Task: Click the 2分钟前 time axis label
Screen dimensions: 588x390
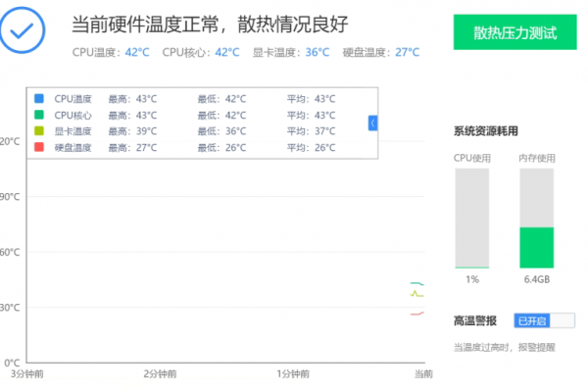Action: (160, 374)
